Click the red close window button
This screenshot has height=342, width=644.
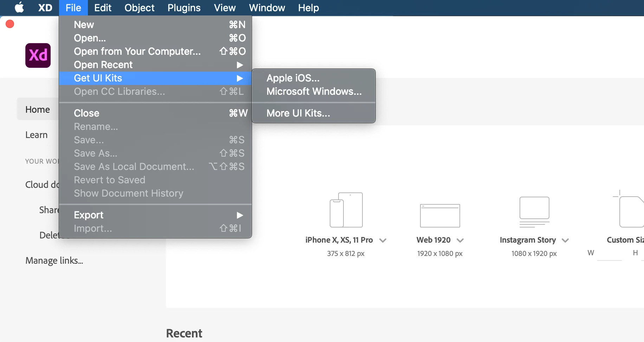(10, 24)
